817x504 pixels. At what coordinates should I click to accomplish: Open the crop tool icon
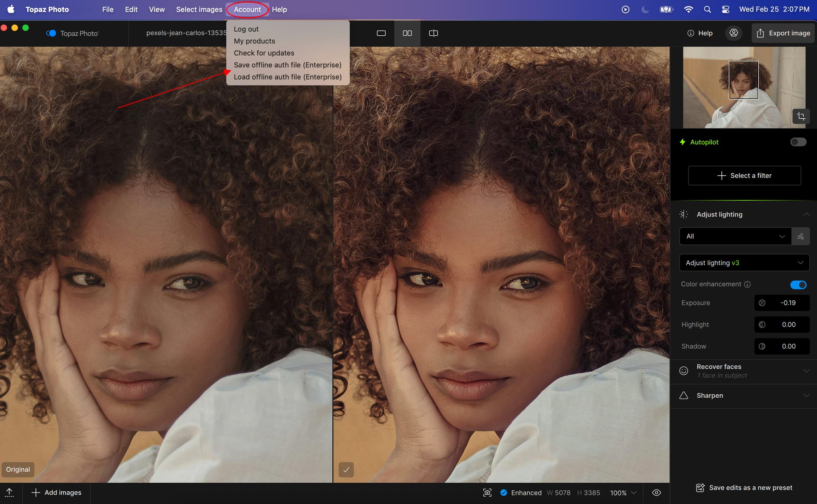point(801,116)
